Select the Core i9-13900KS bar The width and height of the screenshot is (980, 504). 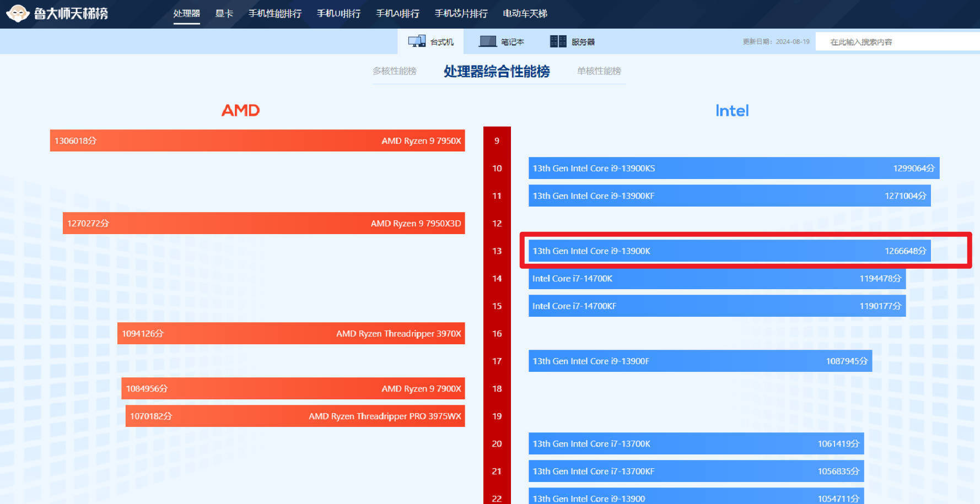(x=734, y=168)
